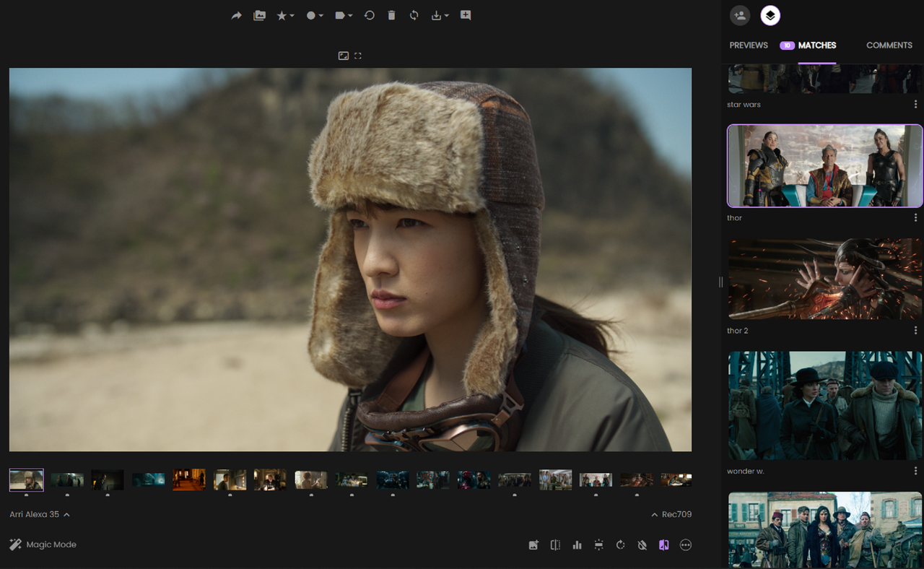Viewport: 924px width, 569px height.
Task: Click the Magic Mode label
Action: tap(51, 544)
